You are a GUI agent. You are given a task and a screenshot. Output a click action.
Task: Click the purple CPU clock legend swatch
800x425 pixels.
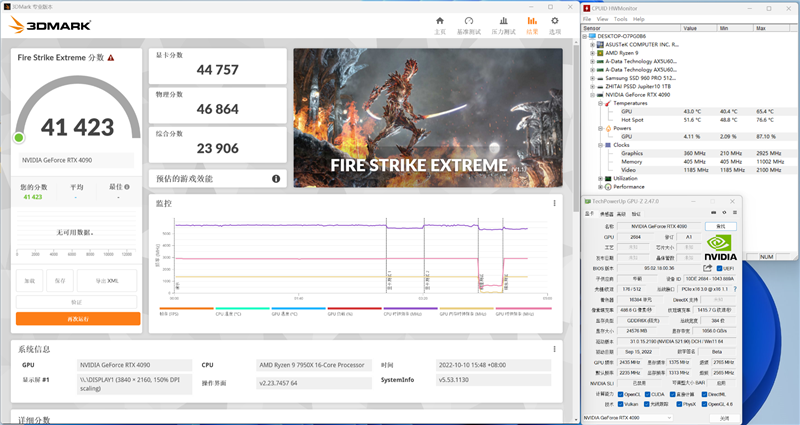pos(411,309)
